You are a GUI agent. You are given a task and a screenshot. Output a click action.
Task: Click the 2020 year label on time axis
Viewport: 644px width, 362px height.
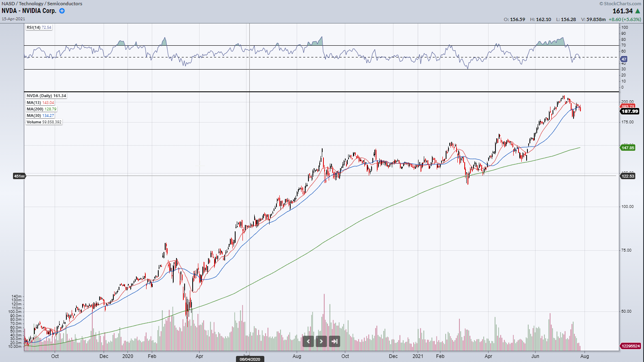(x=128, y=356)
